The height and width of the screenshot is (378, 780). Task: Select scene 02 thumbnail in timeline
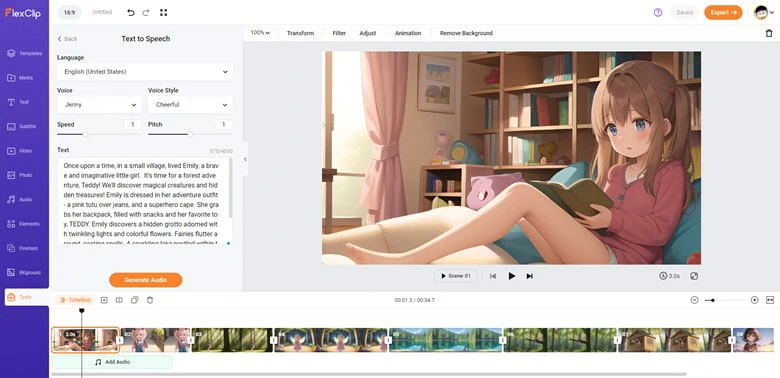(156, 340)
